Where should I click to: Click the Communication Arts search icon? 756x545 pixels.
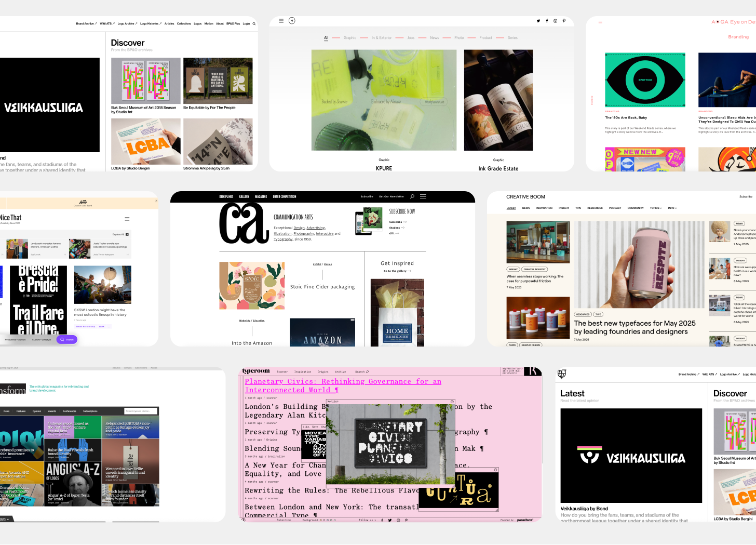(412, 196)
